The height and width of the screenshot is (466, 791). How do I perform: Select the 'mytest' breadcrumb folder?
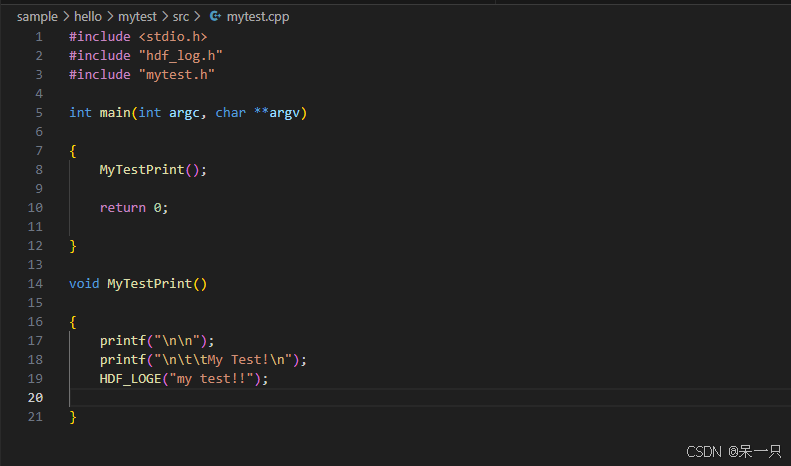tap(137, 17)
